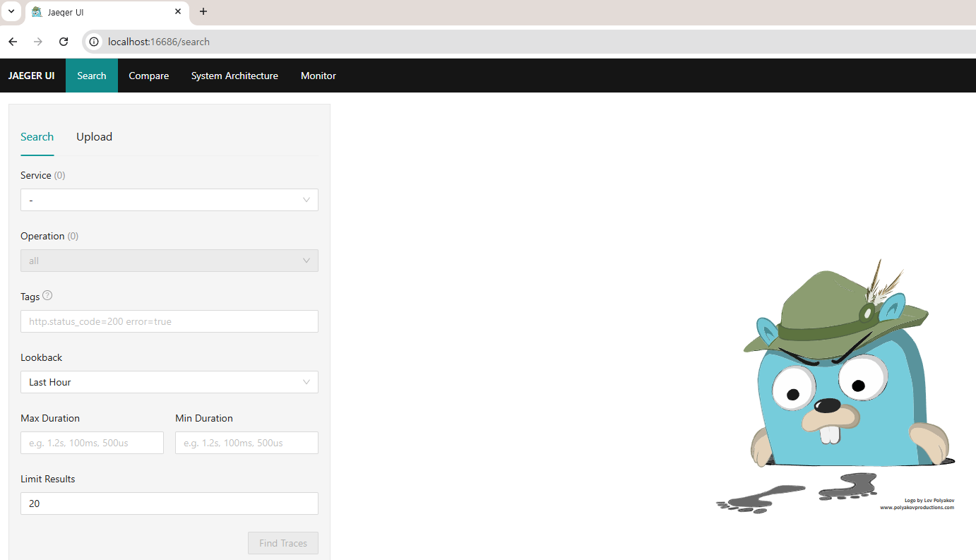Image resolution: width=976 pixels, height=560 pixels.
Task: Click the Find Traces button
Action: pyautogui.click(x=283, y=543)
